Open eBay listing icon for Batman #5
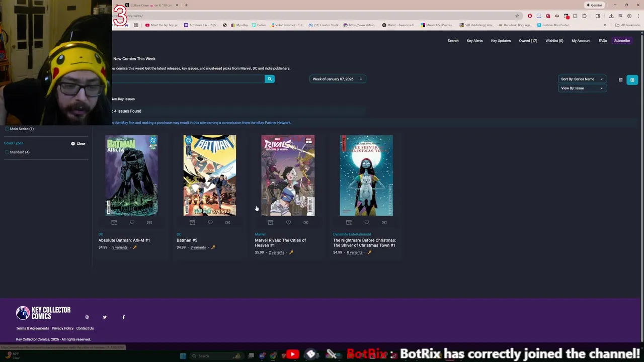The image size is (644, 362). pyautogui.click(x=227, y=222)
